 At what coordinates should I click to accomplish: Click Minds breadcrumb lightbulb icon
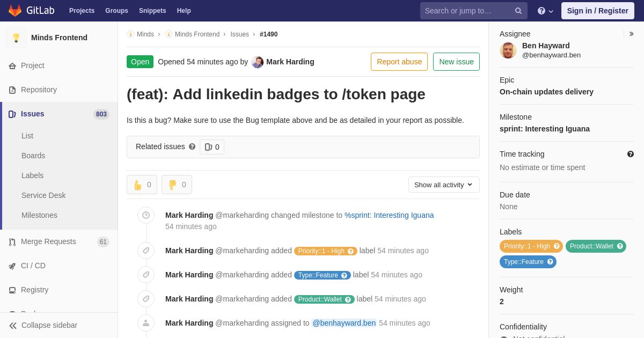point(130,34)
